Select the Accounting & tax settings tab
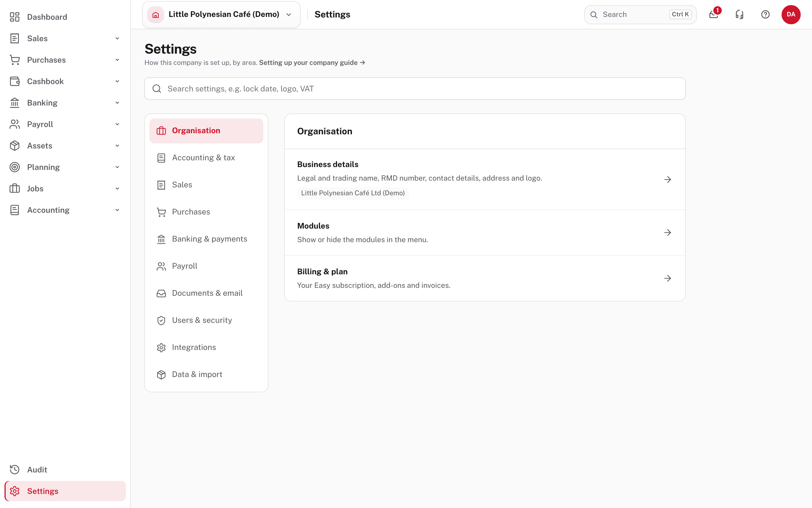The image size is (812, 508). [x=206, y=158]
